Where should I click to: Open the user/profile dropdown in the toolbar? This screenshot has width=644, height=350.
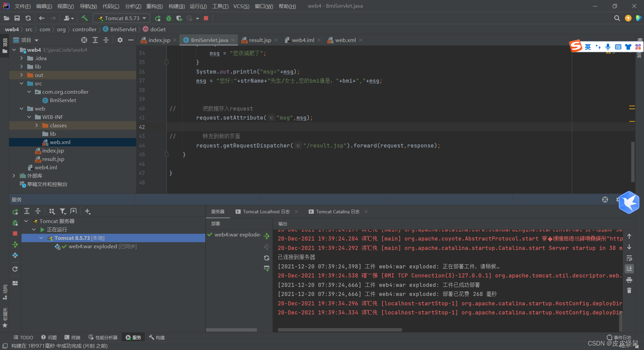(x=68, y=18)
